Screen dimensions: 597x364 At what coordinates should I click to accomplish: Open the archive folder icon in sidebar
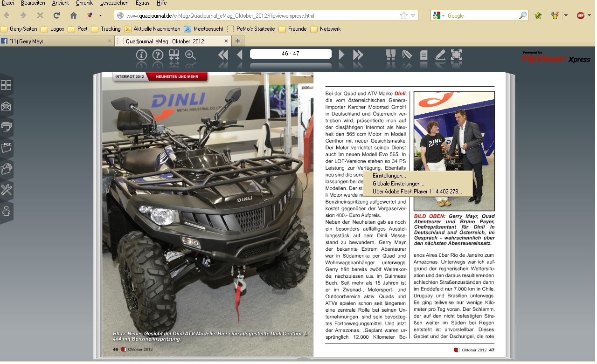(x=6, y=169)
